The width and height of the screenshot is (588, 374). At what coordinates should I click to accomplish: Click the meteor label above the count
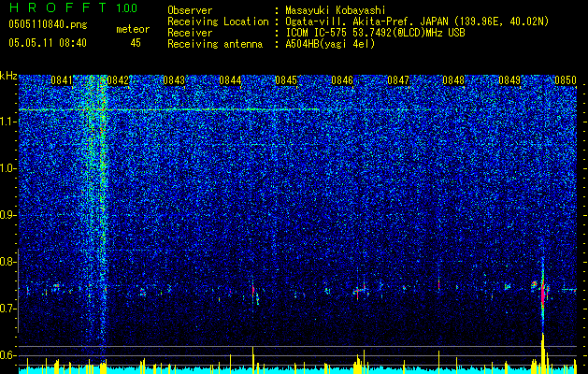click(x=133, y=29)
